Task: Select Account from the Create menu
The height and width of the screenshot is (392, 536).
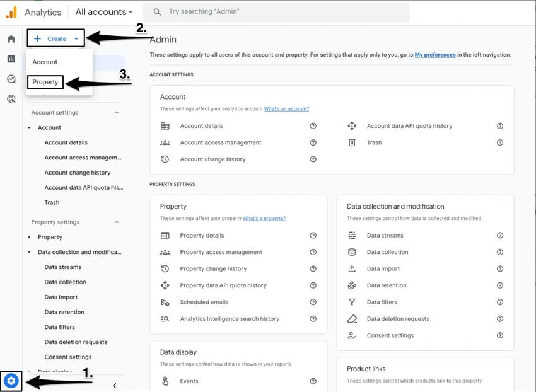Action: [x=45, y=62]
